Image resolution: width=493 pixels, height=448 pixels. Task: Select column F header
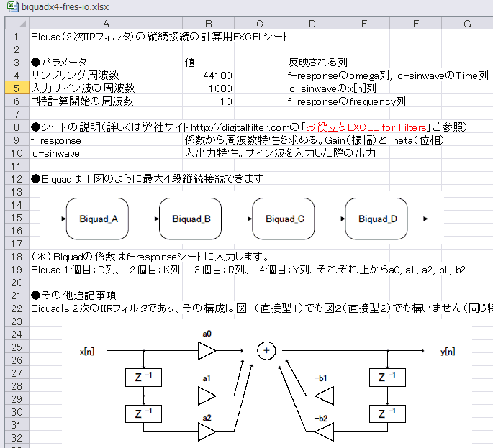tap(416, 24)
